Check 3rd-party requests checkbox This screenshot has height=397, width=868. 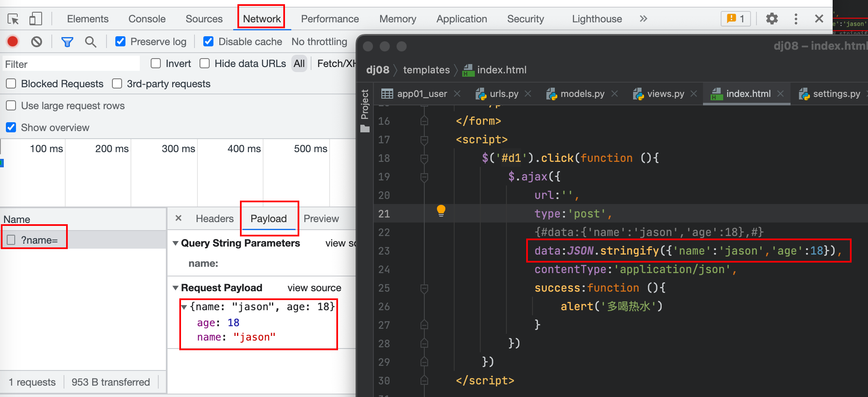point(117,83)
